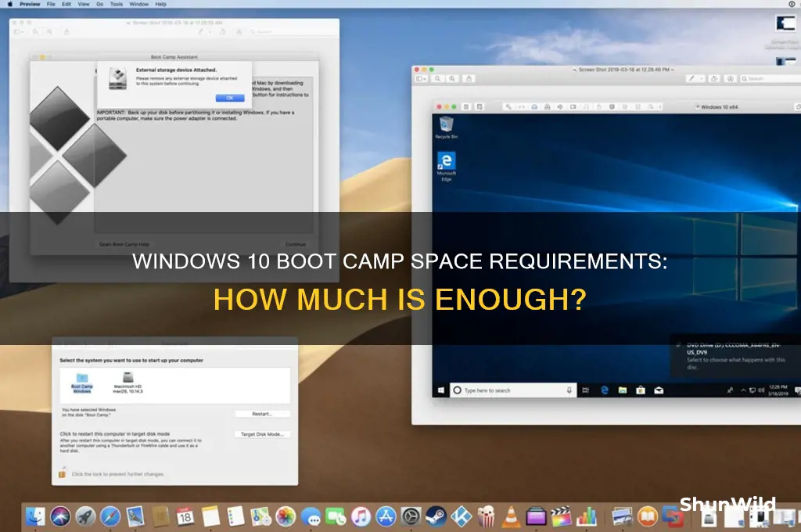Click Markup pen in right Preview toolbar
Screen dimensions: 801x532
point(691,79)
